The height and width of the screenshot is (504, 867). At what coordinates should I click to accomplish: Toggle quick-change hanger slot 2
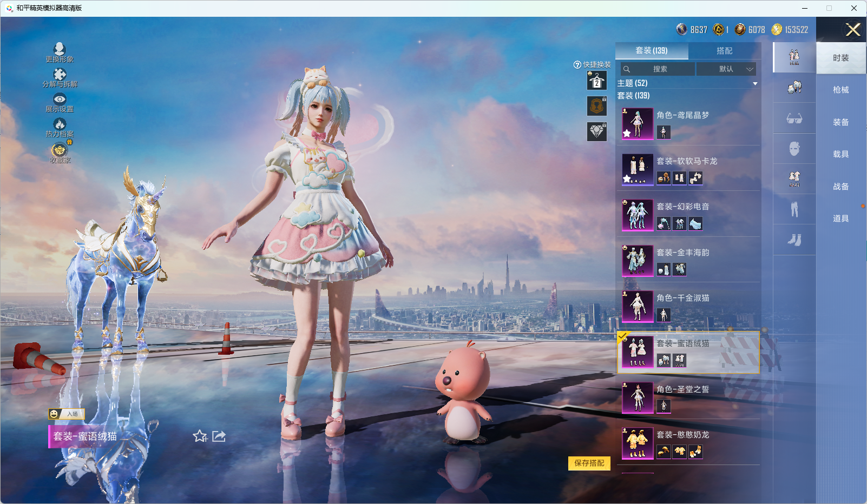597,81
